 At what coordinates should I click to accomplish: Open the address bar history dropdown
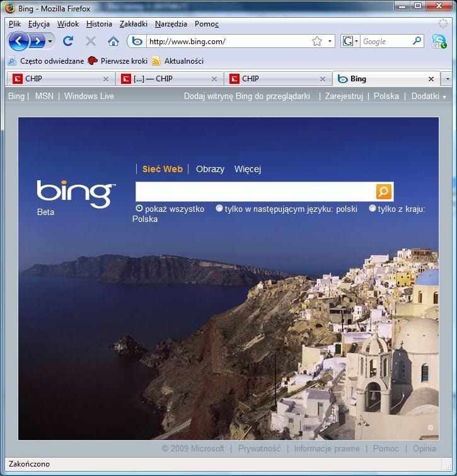[x=330, y=41]
